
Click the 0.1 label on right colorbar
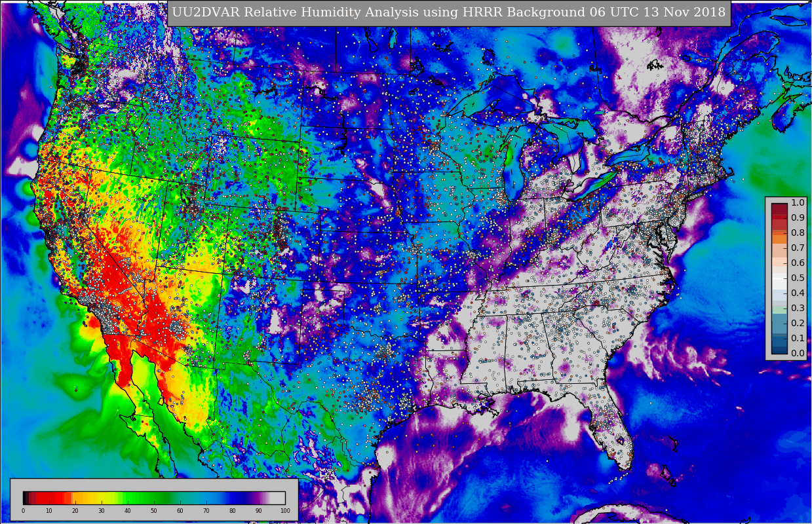pos(798,338)
